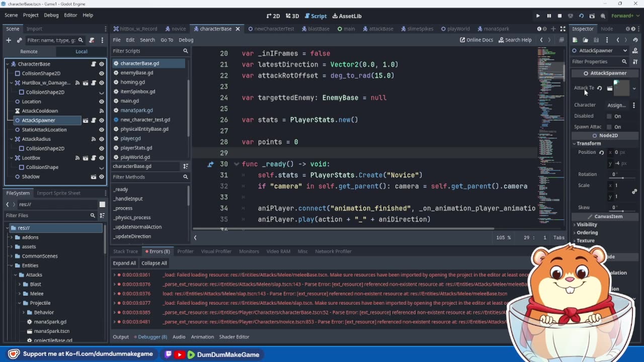Screen dimensions: 644x362
Task: Switch to the Node tab
Action: (x=607, y=29)
